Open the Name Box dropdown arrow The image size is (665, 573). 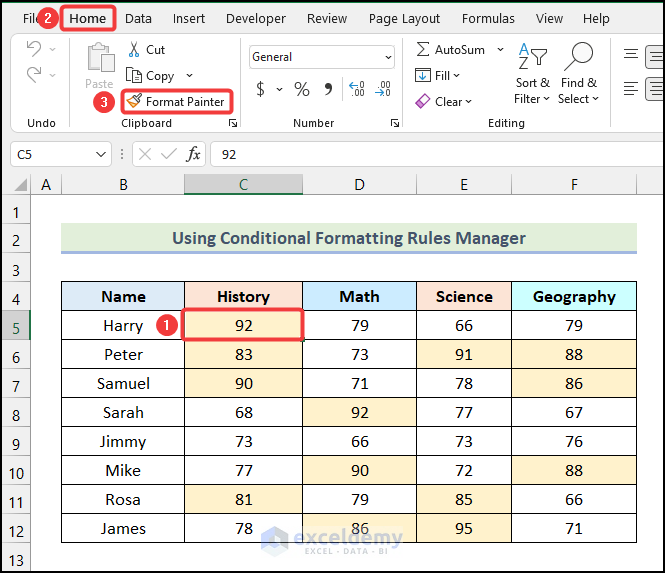pos(101,154)
